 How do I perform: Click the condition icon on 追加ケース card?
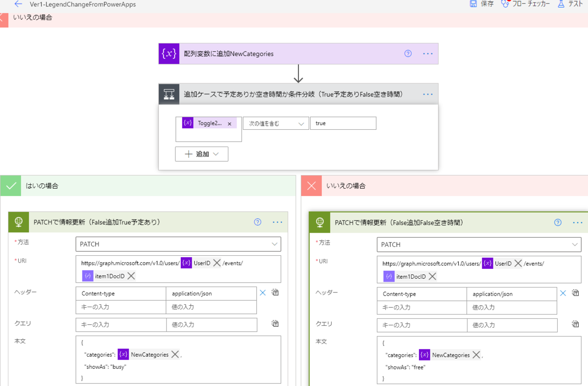(x=169, y=94)
